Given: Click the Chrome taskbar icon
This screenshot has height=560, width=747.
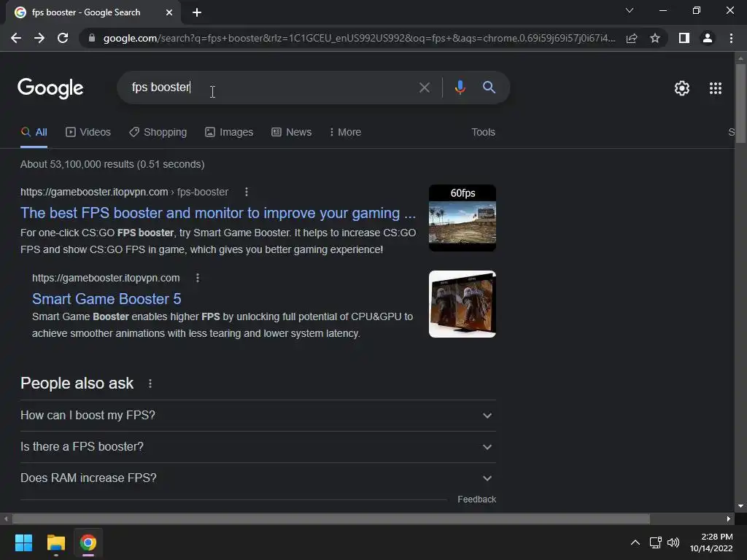Looking at the screenshot, I should pos(88,542).
